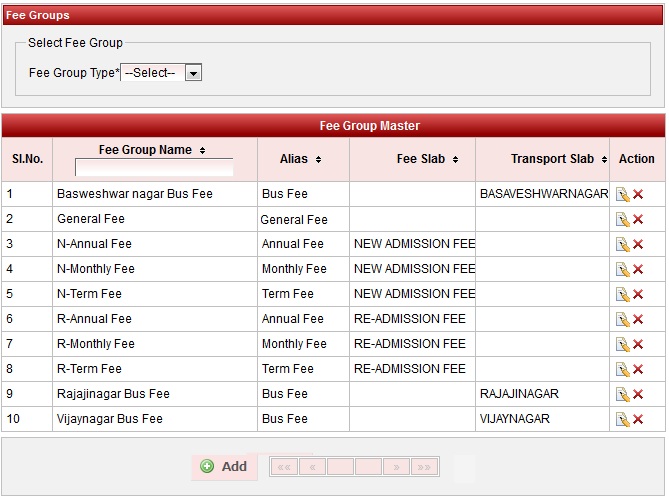Sort table by Fee Slab column
This screenshot has width=669, height=497.
click(x=427, y=159)
